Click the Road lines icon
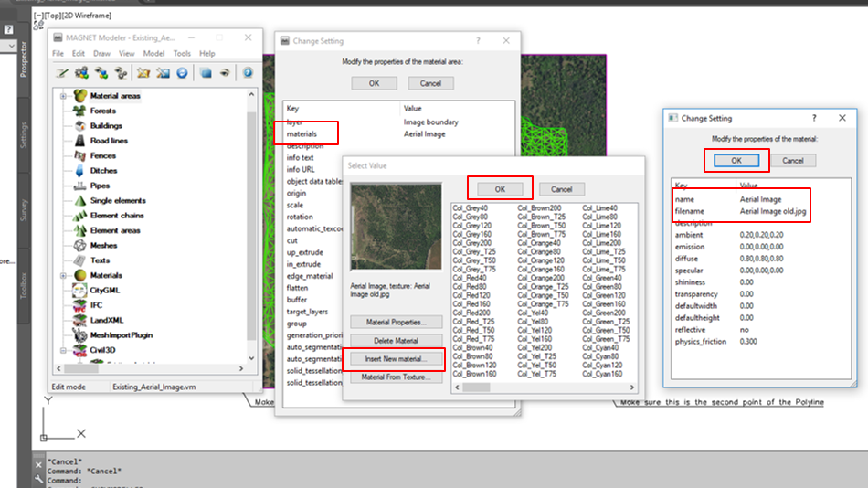Image resolution: width=868 pixels, height=488 pixels. click(80, 141)
